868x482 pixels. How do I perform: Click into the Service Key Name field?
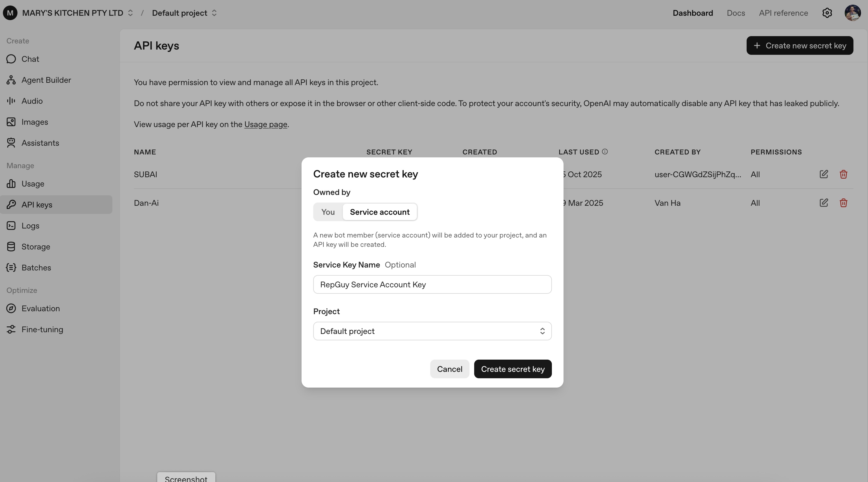[432, 284]
